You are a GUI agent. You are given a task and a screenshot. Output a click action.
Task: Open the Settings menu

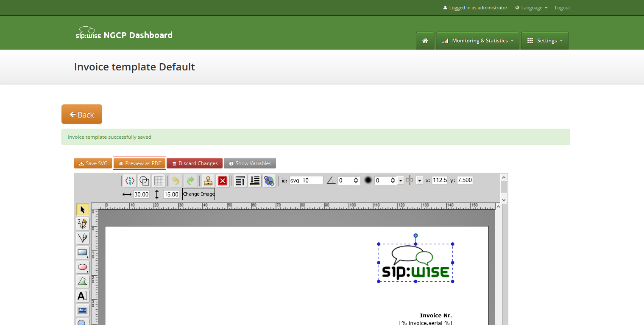[x=544, y=40]
